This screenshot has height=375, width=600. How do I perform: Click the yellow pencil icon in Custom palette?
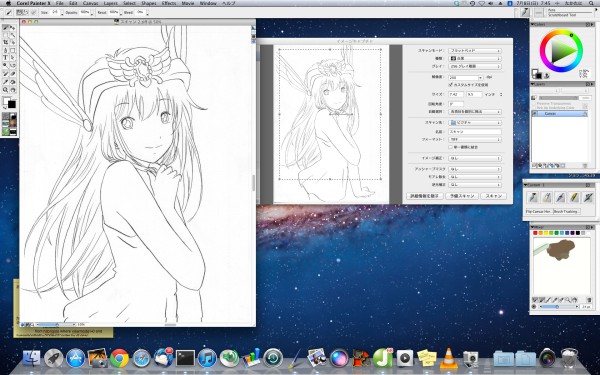574,198
